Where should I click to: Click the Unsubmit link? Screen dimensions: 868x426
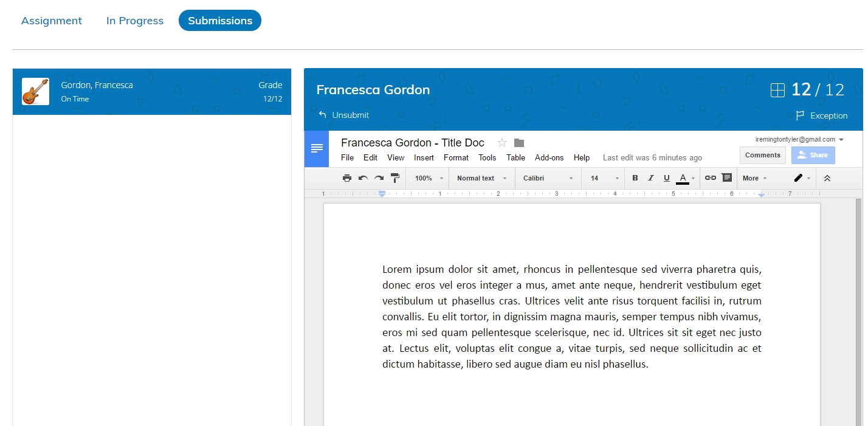(344, 115)
